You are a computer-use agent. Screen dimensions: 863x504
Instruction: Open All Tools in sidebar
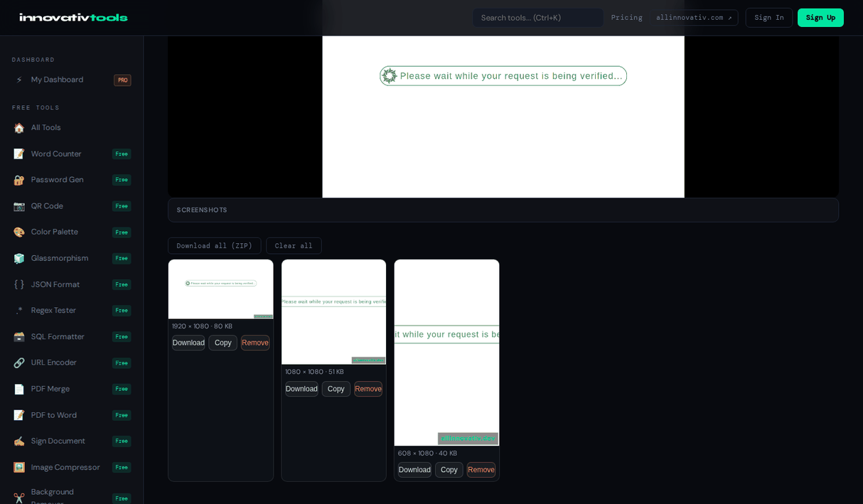tap(72, 128)
